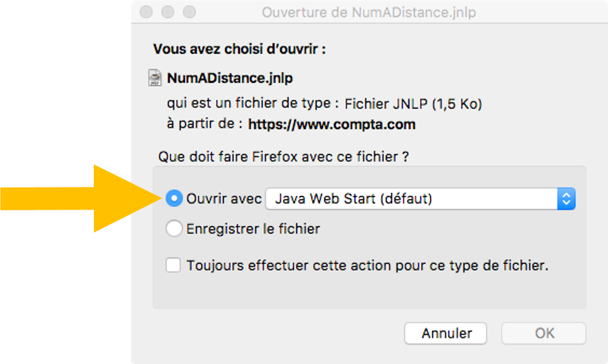This screenshot has width=608, height=364.
Task: Confirm with the OK button
Action: [x=544, y=333]
